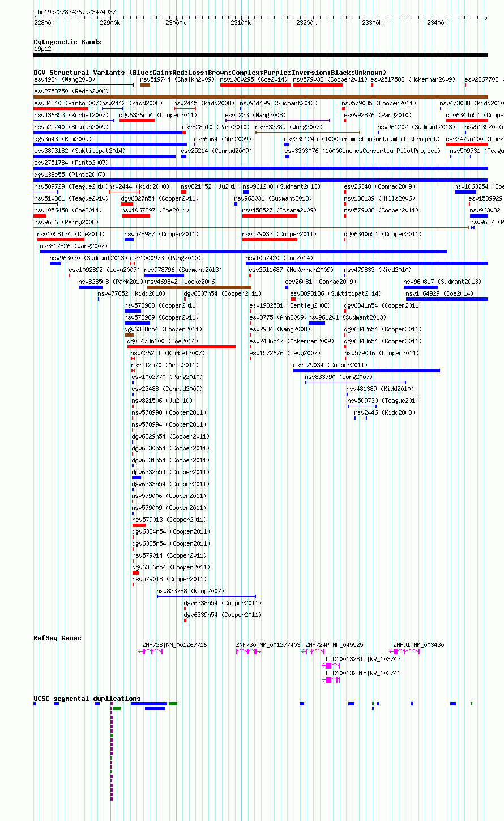The image size is (504, 821).
Task: Open transcript LOC100132815|NR_103742 label
Action: [x=363, y=659]
